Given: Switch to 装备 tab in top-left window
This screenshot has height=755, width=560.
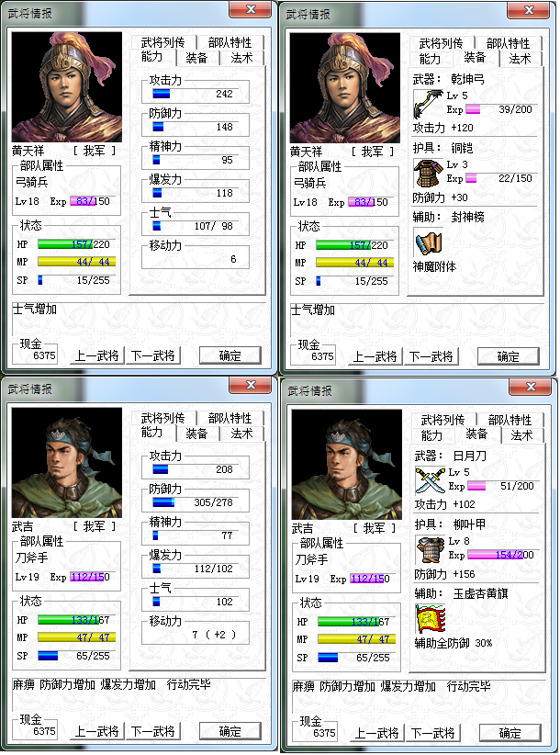Looking at the screenshot, I should coord(196,58).
